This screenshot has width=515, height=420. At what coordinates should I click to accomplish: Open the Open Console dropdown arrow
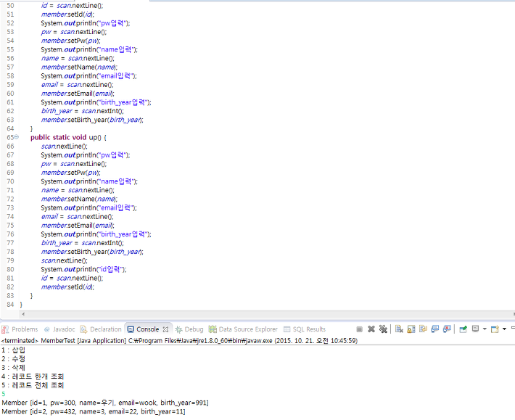tap(504, 329)
